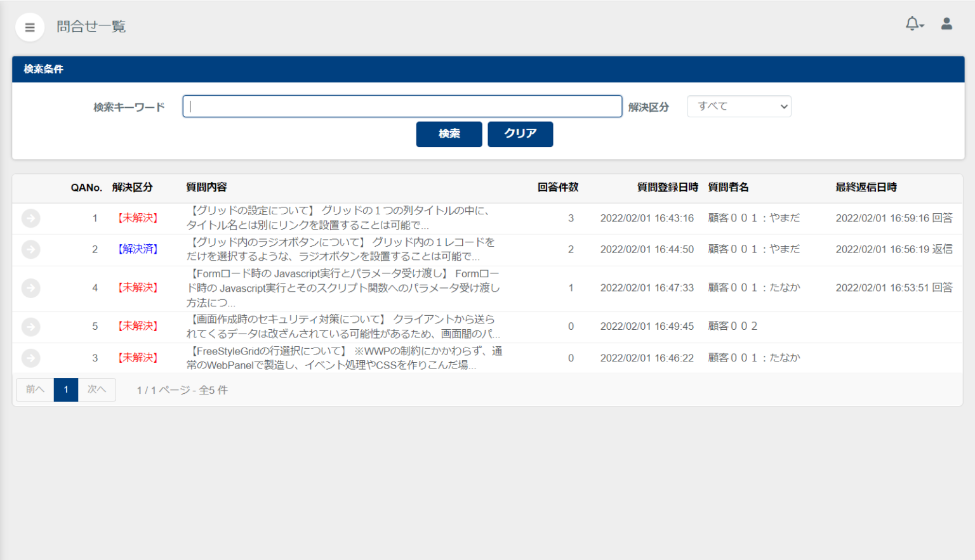Sort by the 回答件数 column header
The height and width of the screenshot is (560, 975).
[x=557, y=188]
